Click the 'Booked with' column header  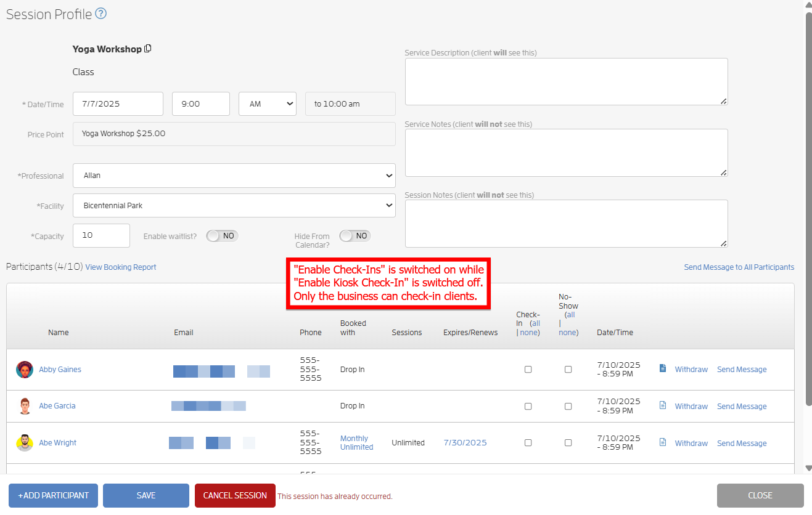coord(353,328)
